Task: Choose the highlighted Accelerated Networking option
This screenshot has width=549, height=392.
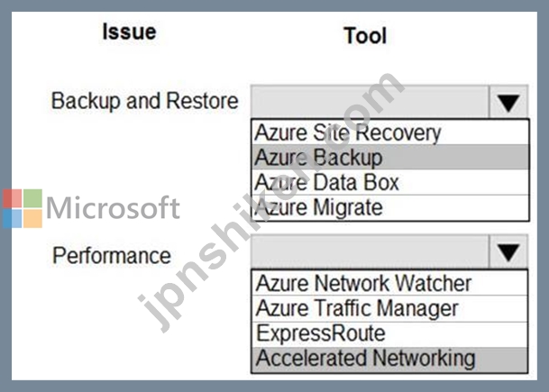Action: click(389, 360)
